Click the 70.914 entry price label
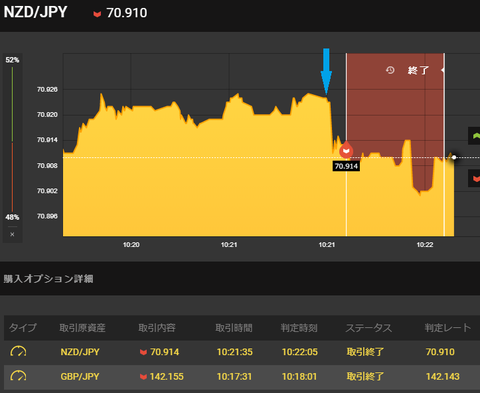This screenshot has width=480, height=393. pyautogui.click(x=346, y=166)
